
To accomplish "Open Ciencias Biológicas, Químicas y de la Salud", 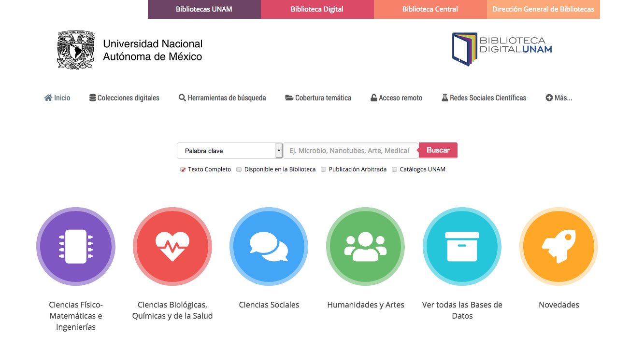I will (172, 310).
